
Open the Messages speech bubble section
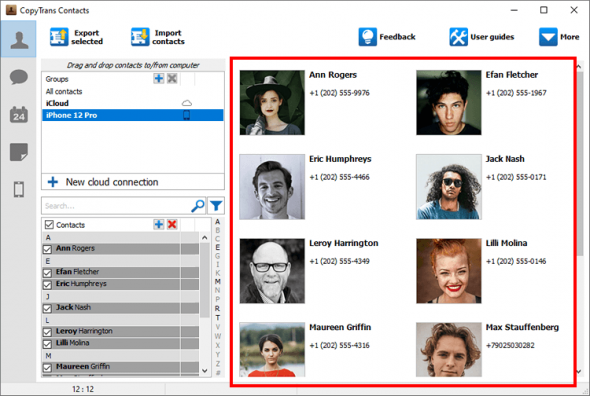pos(19,77)
